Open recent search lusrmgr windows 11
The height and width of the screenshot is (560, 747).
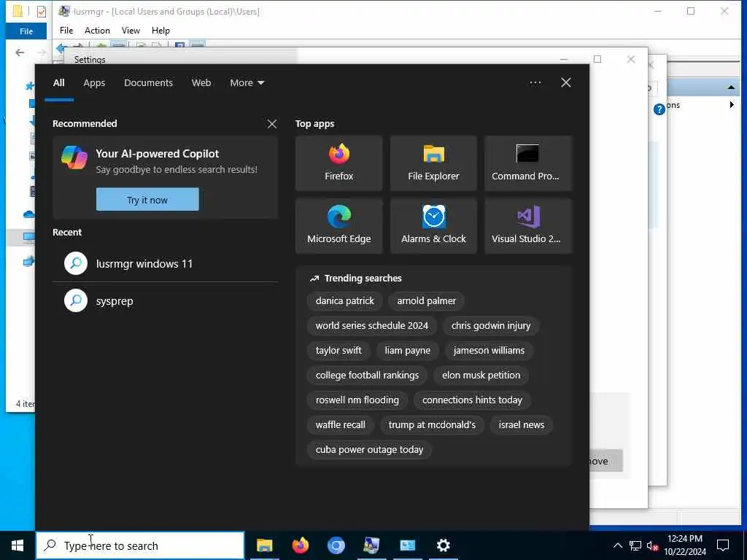click(166, 264)
